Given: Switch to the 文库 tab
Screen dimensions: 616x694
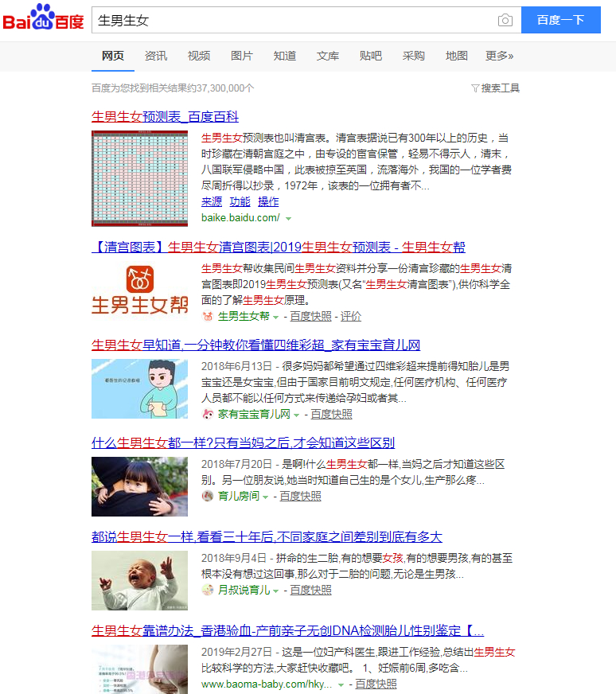Looking at the screenshot, I should pos(327,57).
